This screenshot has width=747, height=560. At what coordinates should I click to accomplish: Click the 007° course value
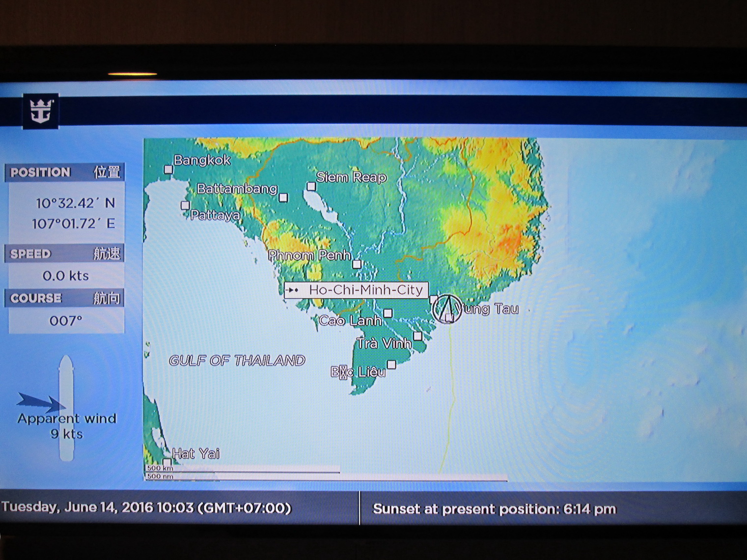point(66,321)
